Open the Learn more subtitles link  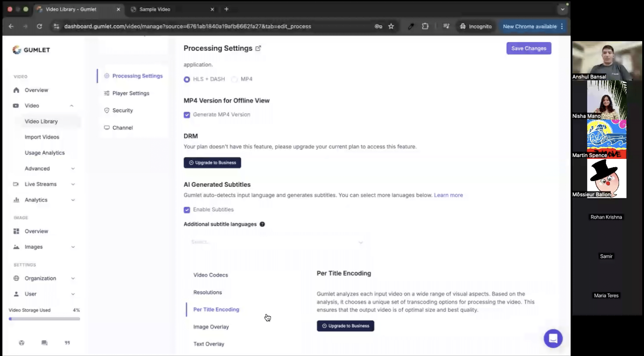point(448,195)
